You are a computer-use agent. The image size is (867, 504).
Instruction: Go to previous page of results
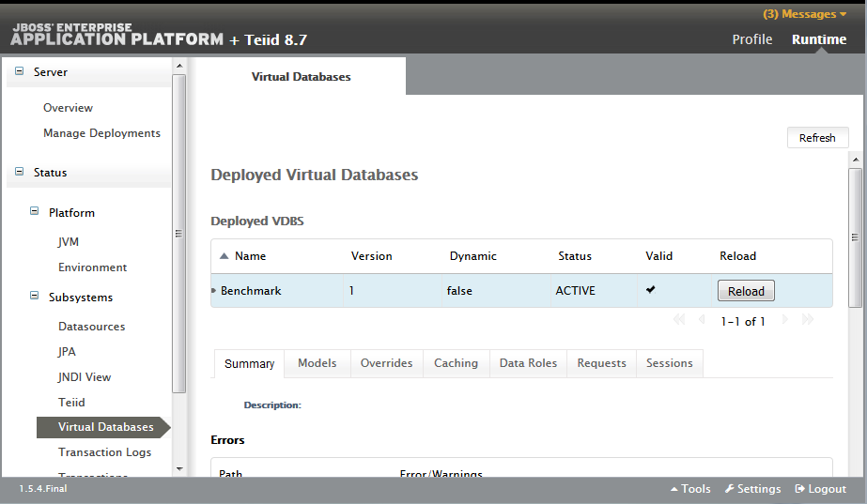click(702, 320)
